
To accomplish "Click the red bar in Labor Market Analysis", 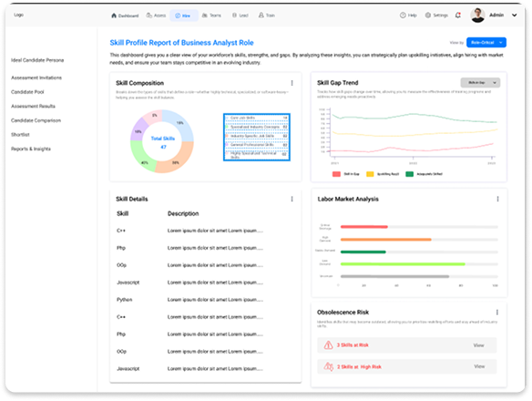I will tap(364, 227).
